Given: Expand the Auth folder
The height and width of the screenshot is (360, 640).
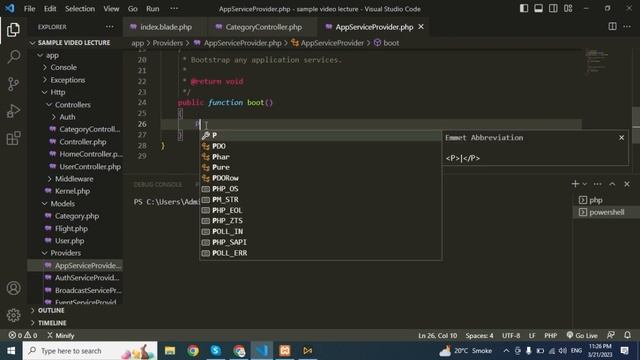Looking at the screenshot, I should (67, 117).
